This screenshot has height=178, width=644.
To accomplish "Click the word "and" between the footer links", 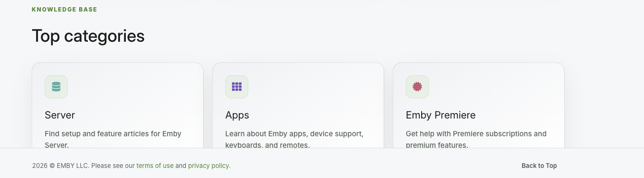I will tap(181, 166).
